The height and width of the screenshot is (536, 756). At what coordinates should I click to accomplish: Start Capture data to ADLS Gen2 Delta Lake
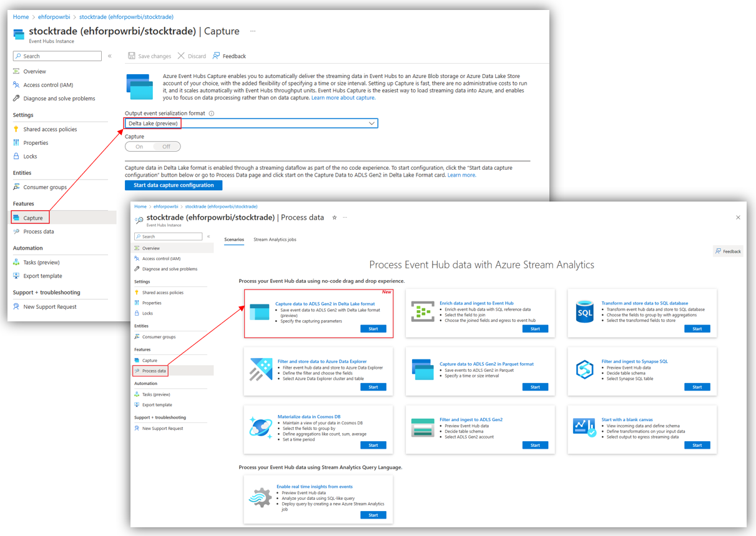tap(373, 329)
